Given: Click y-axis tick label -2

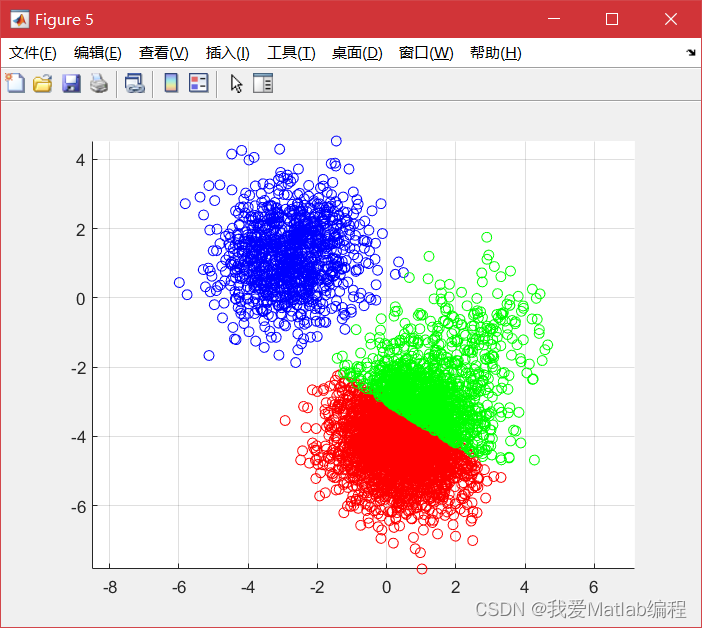Looking at the screenshot, I should pos(78,368).
